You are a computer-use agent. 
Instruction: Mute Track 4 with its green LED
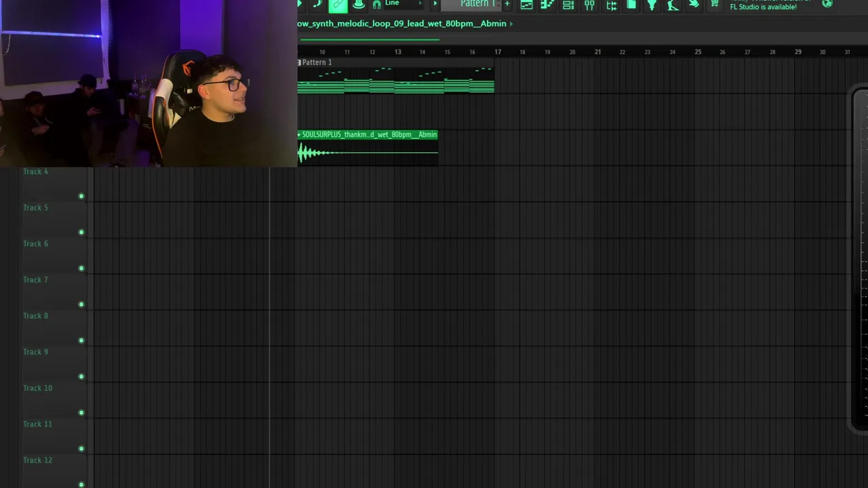81,197
